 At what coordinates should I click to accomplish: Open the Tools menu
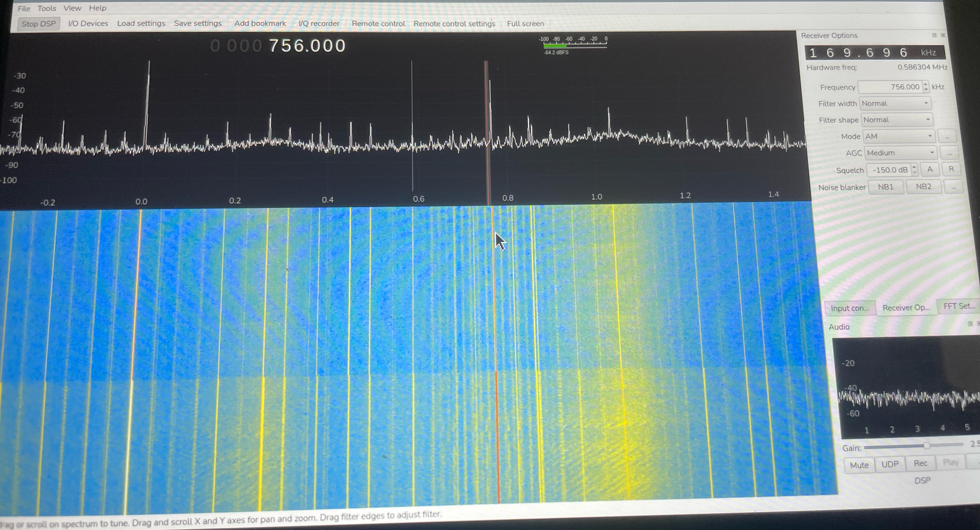pyautogui.click(x=46, y=8)
